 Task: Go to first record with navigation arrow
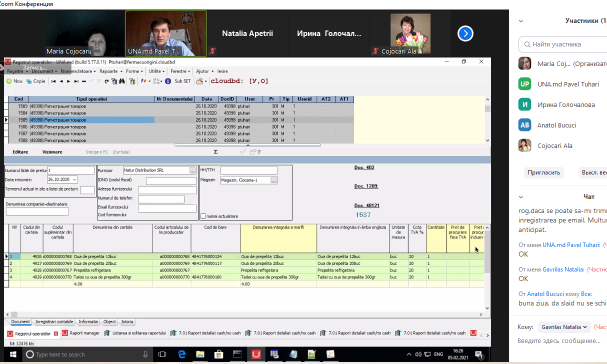pyautogui.click(x=53, y=81)
